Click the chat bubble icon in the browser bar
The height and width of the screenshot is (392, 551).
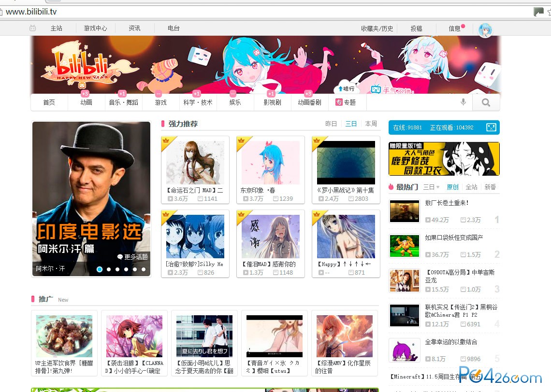[x=538, y=12]
